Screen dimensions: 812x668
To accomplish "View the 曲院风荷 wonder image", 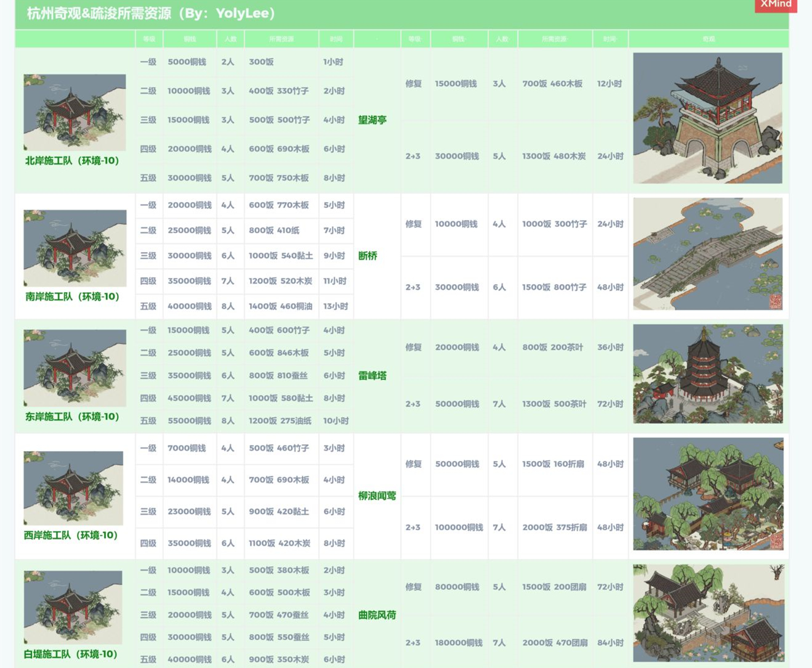I will 708,613.
